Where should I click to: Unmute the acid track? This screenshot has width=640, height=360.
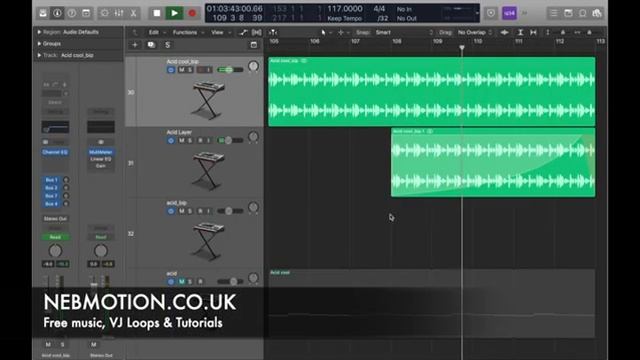[x=182, y=282]
